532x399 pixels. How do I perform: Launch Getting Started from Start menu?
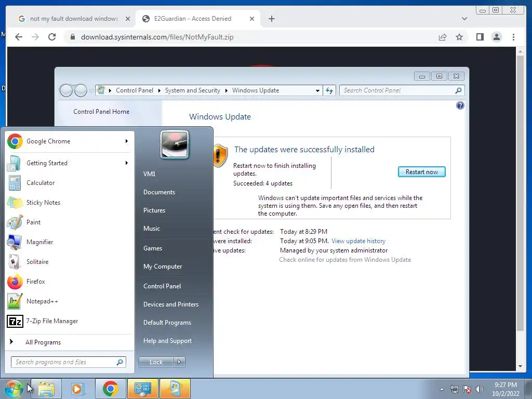[x=70, y=163]
